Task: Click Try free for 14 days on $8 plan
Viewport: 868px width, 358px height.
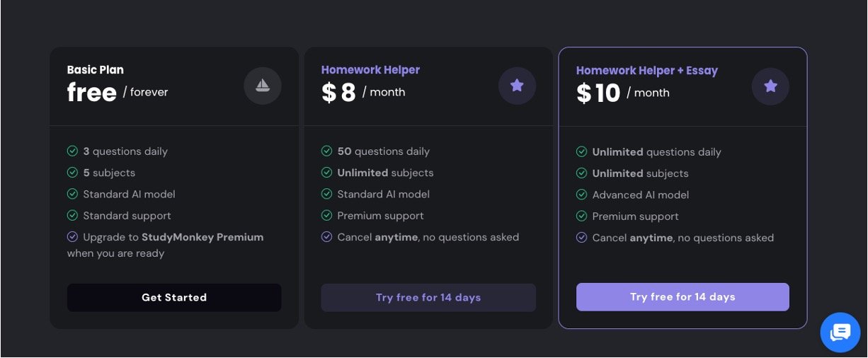Action: [x=428, y=298]
